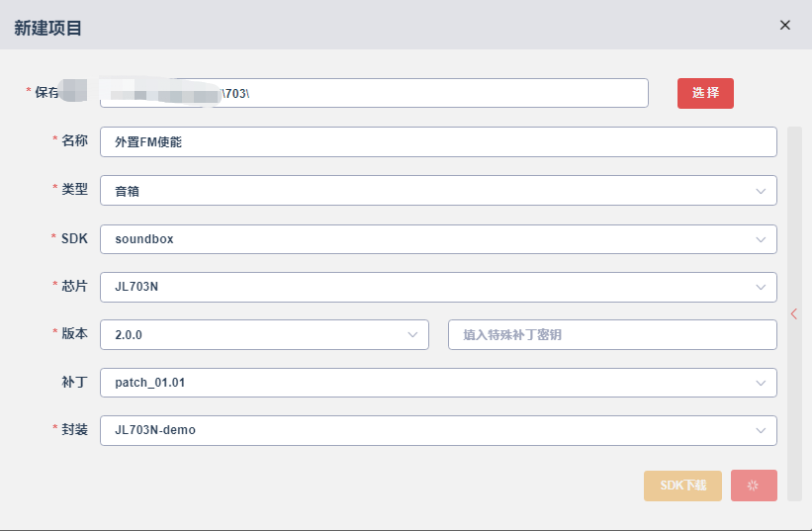Click the chevron arrow in the 封装 field

[761, 430]
